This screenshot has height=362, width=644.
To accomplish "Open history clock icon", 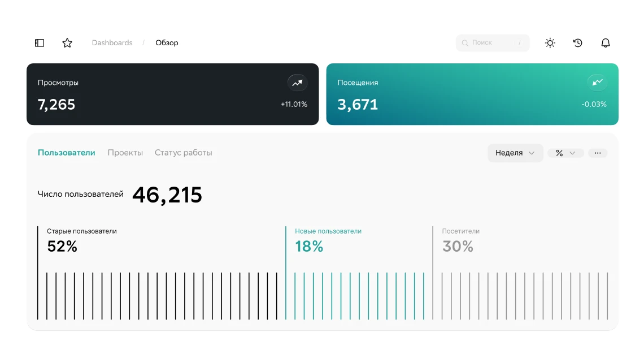I will [577, 43].
